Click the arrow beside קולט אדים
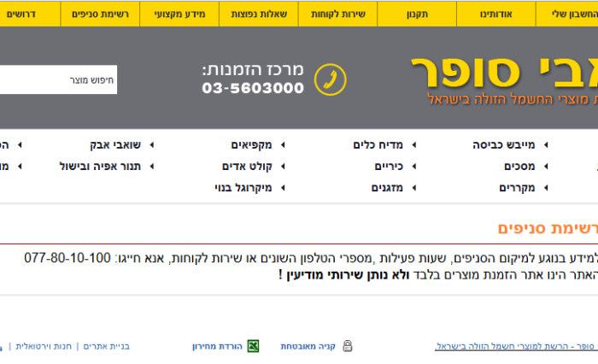The image size is (598, 364). click(x=283, y=167)
